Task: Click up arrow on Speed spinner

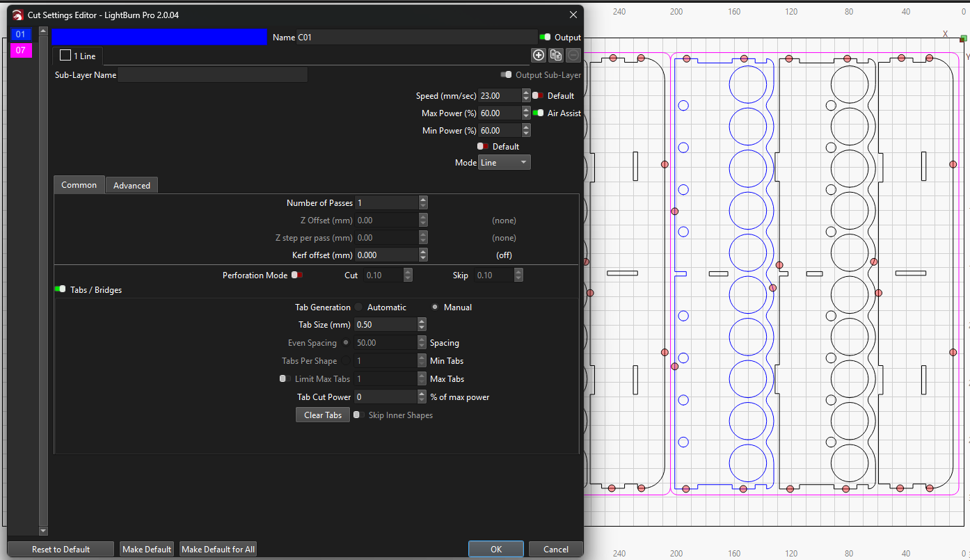Action: tap(526, 93)
